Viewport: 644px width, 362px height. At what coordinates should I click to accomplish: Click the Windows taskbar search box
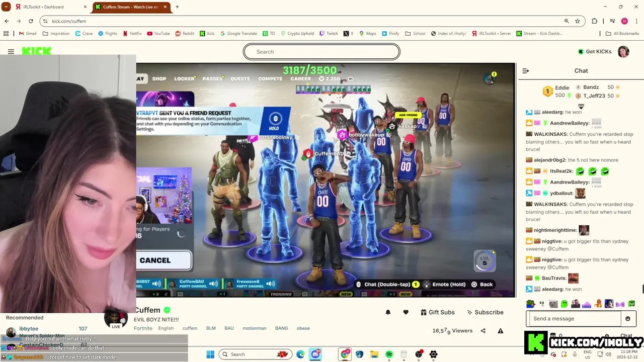tap(257, 354)
